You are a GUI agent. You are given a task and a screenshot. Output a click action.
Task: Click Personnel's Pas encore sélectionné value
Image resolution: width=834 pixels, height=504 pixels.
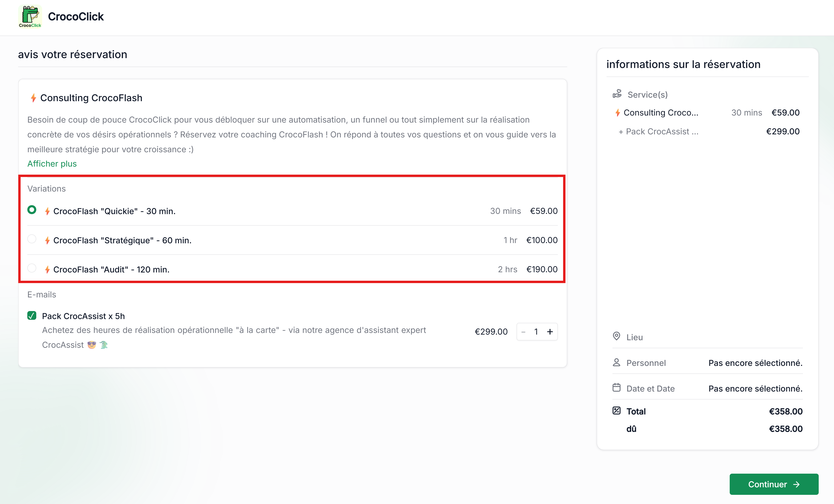click(755, 363)
